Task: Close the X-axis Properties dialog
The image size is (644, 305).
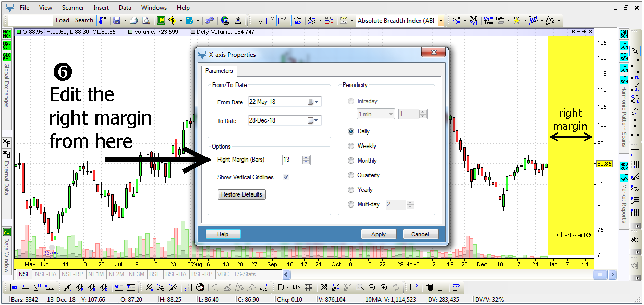Action: coord(434,53)
